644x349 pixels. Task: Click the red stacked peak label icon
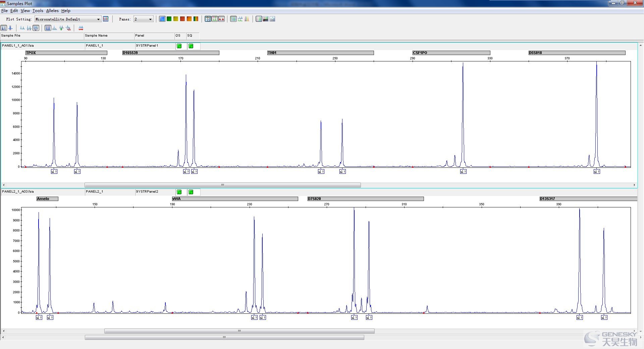click(x=68, y=28)
